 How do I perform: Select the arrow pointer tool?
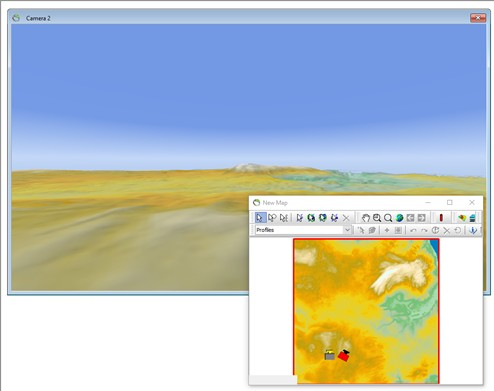[x=260, y=218]
